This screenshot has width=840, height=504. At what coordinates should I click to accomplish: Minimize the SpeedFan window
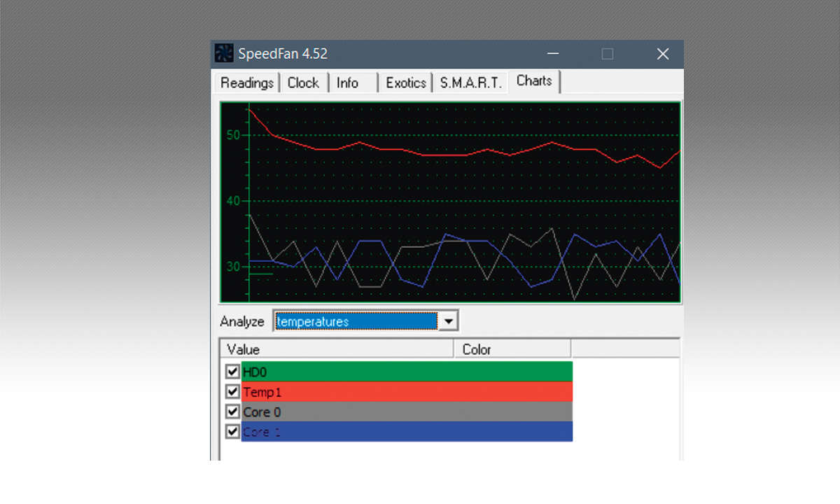point(553,54)
